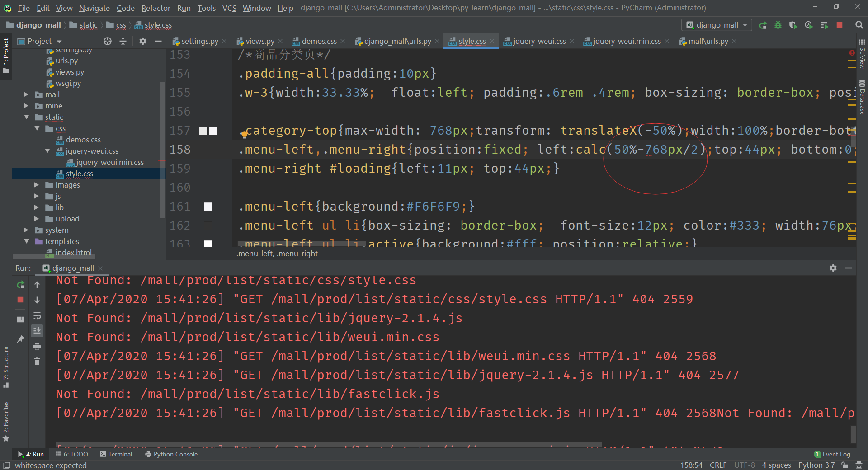Rerun the django_mall process in the Run panel
This screenshot has height=470, width=868.
[x=20, y=285]
